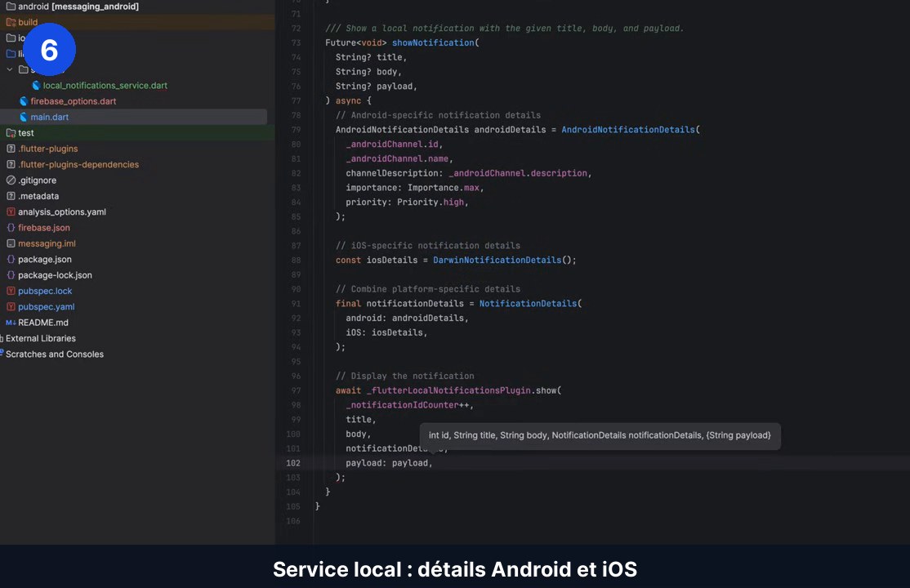Click line number 102 in the gutter

[x=293, y=463]
